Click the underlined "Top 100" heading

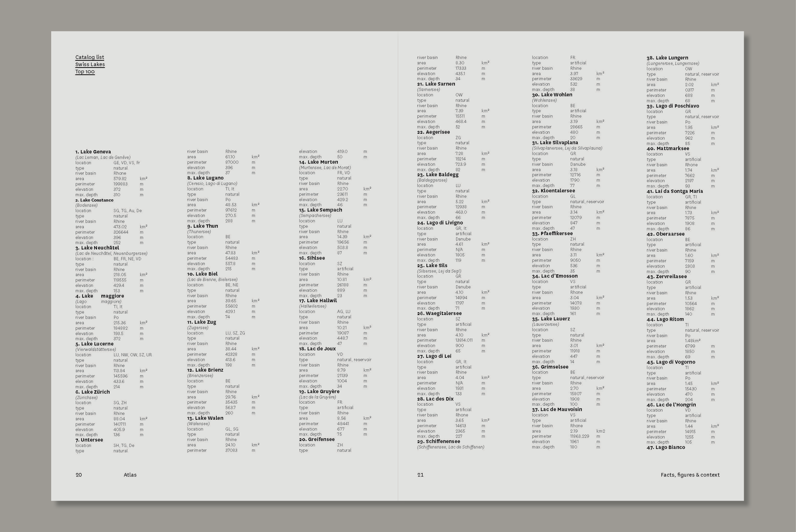point(85,72)
